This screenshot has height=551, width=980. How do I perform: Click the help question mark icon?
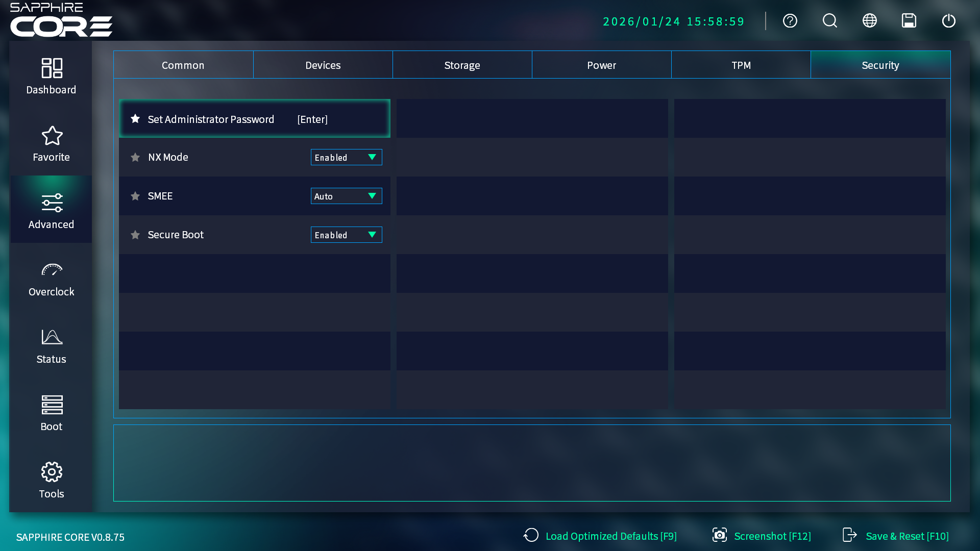point(790,21)
